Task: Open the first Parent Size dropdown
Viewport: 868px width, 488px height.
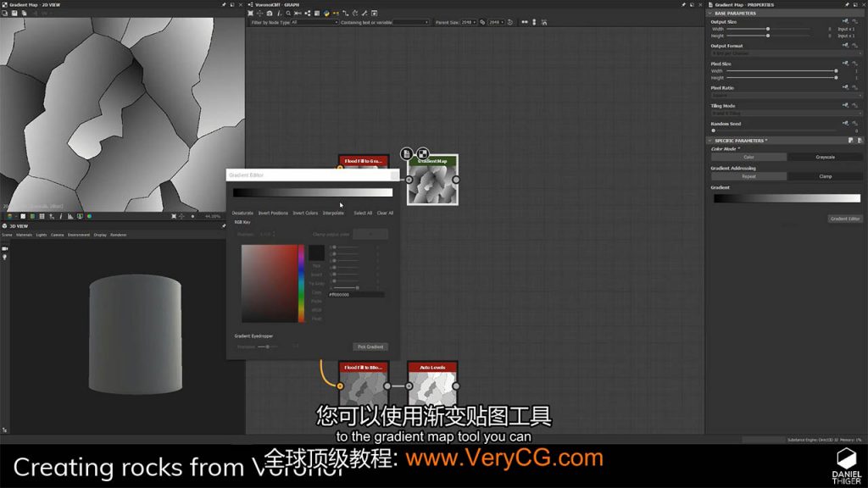Action: (468, 22)
